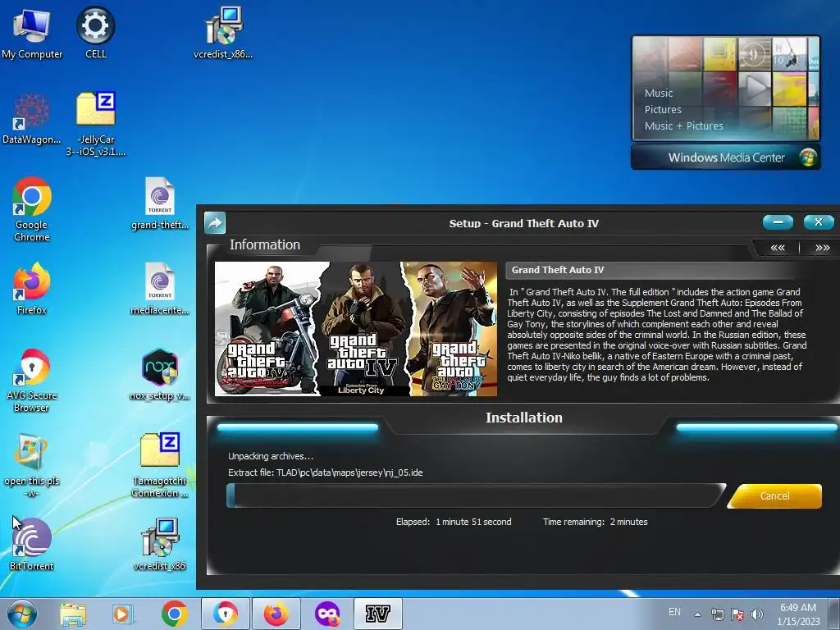Click the 'Grand Theft Auto IV' description heading
840x630 pixels.
[x=557, y=270]
